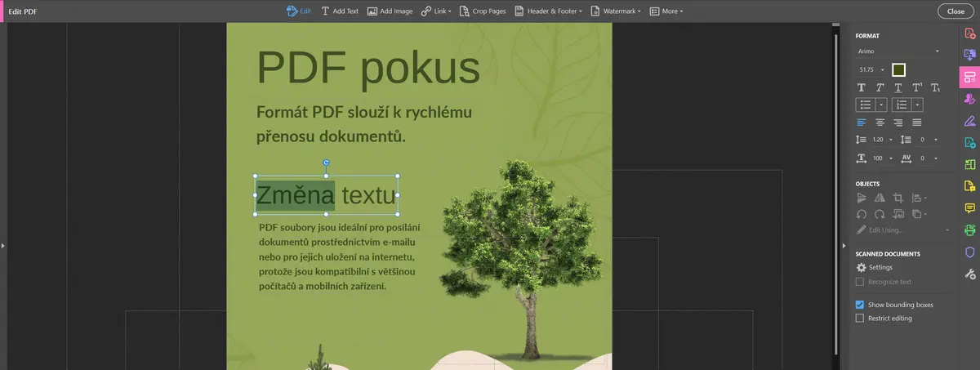980x370 pixels.
Task: Apply bold text style
Action: click(x=861, y=87)
